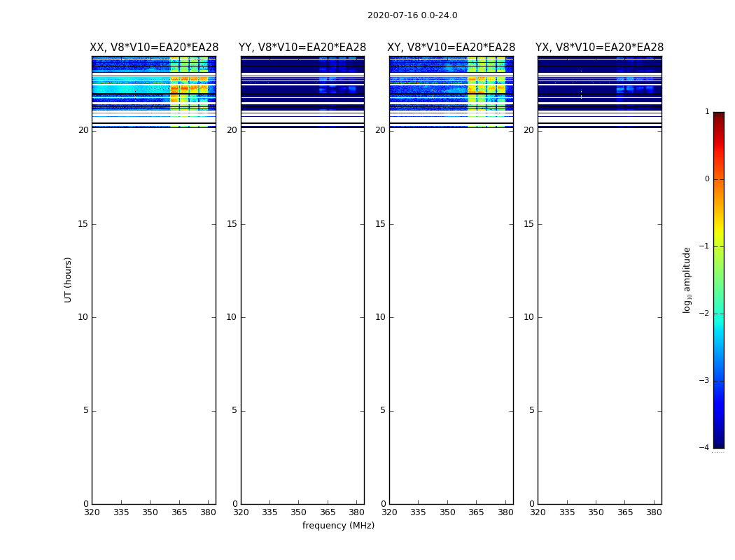
Task: Click the '5' hour tick of YY panel
Action: pyautogui.click(x=234, y=410)
